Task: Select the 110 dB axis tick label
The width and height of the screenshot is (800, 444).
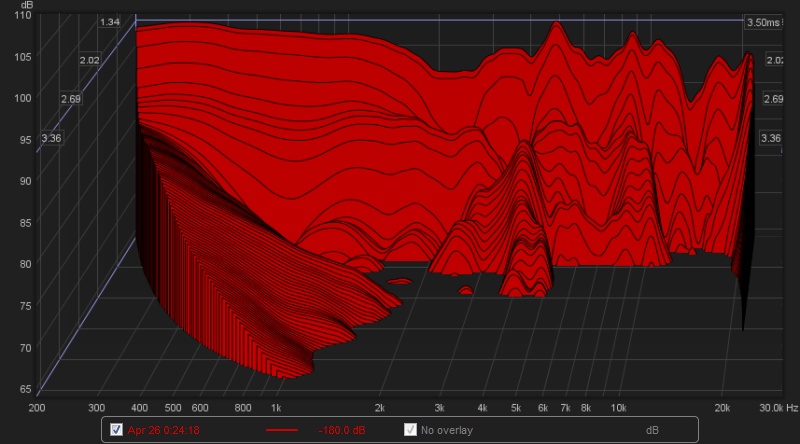Action: coord(23,15)
